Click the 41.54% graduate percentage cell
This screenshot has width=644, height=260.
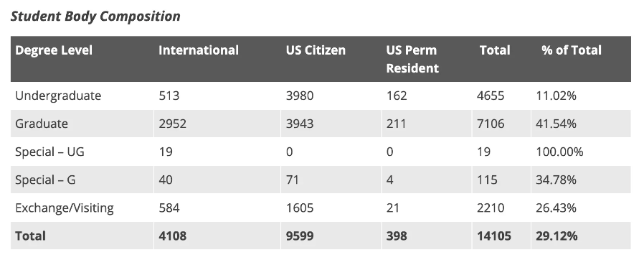[556, 124]
